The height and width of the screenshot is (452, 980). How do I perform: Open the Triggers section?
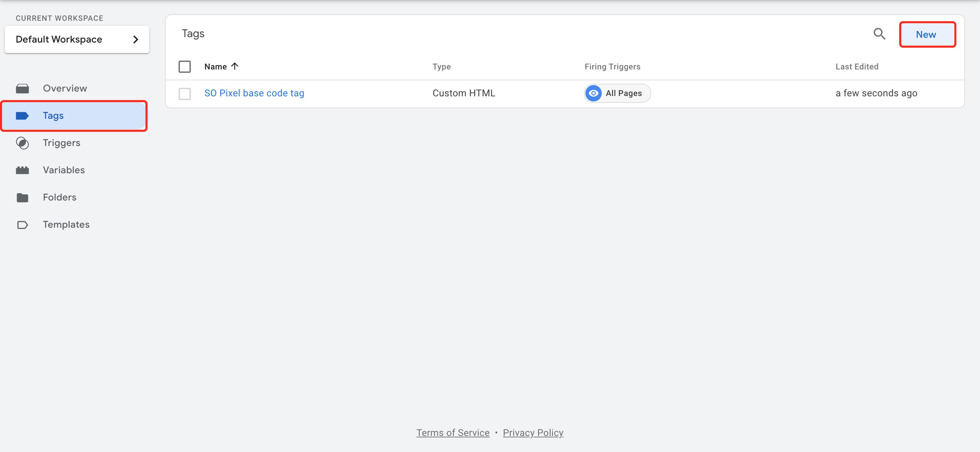coord(62,143)
